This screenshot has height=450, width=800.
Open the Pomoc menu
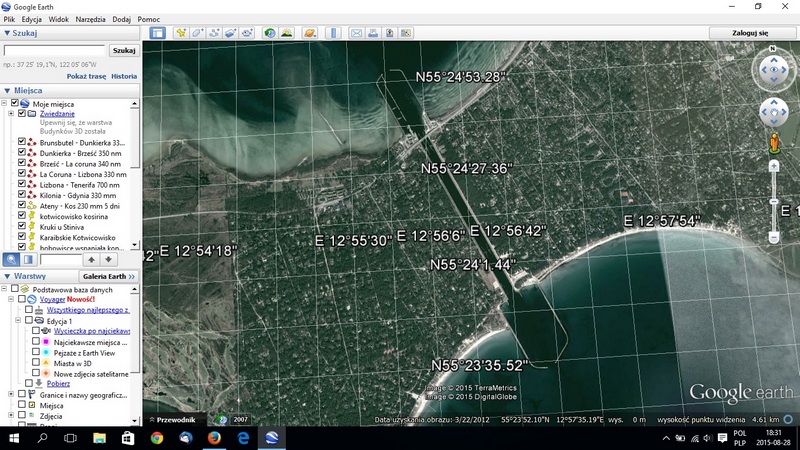(148, 19)
